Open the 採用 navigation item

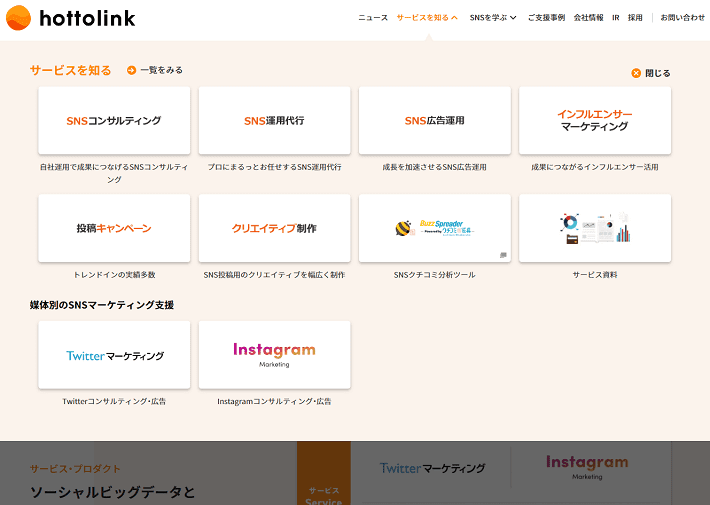[x=635, y=18]
